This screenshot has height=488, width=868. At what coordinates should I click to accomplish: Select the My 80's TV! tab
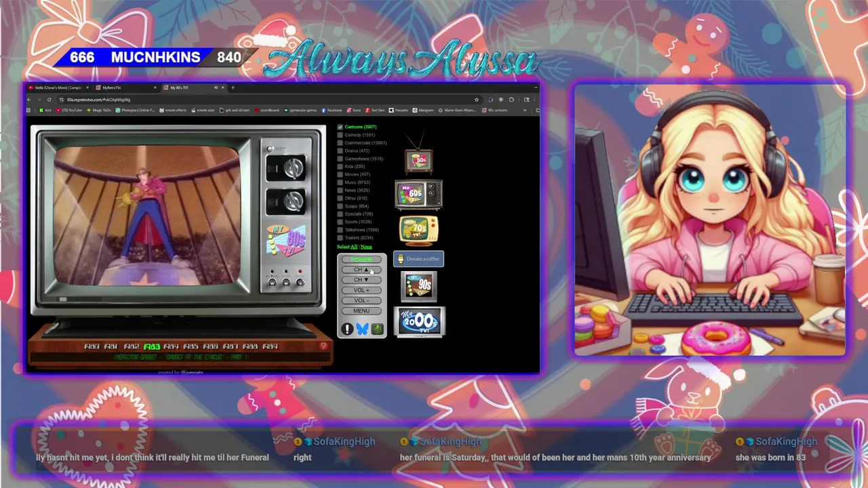click(194, 87)
